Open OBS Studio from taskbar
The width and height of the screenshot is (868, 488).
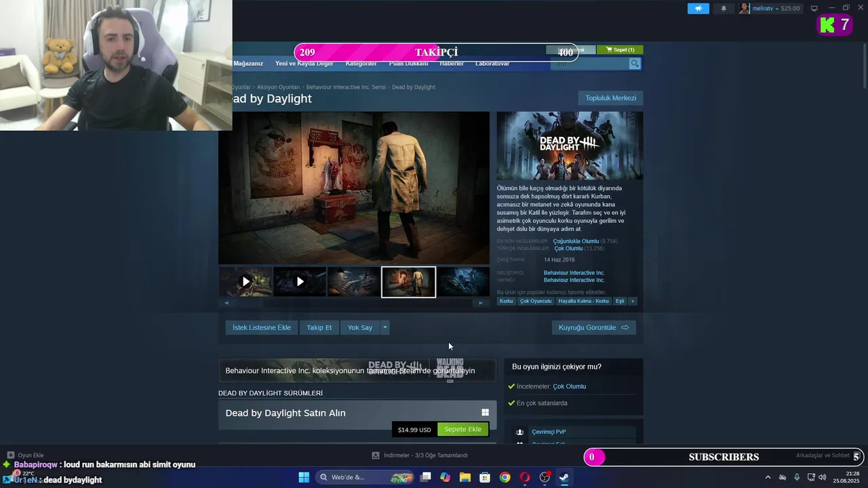click(x=545, y=477)
